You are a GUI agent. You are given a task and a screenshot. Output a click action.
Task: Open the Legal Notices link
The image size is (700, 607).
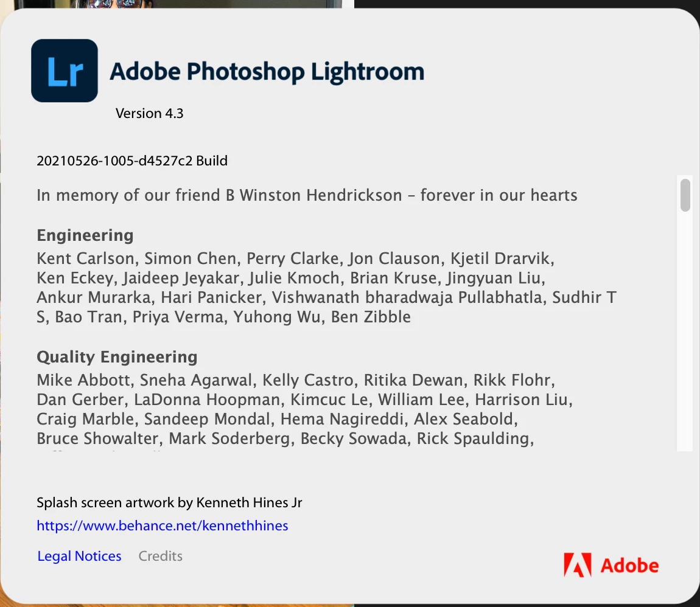pos(80,556)
